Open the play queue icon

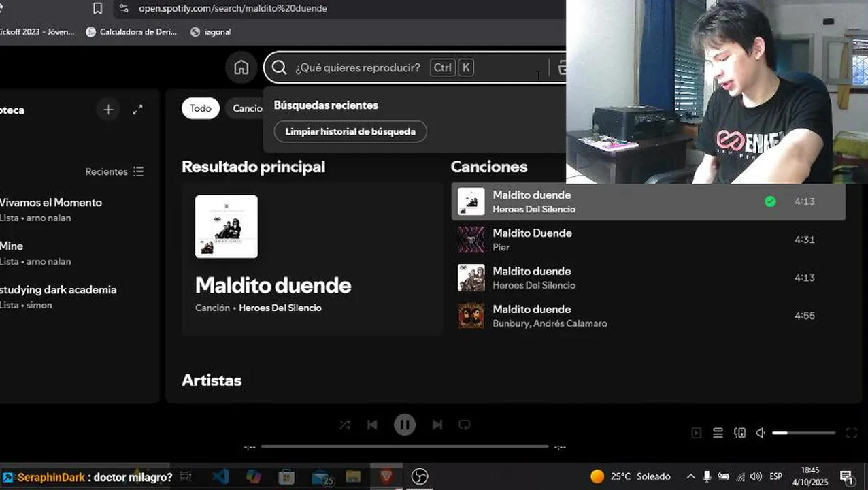click(x=718, y=433)
